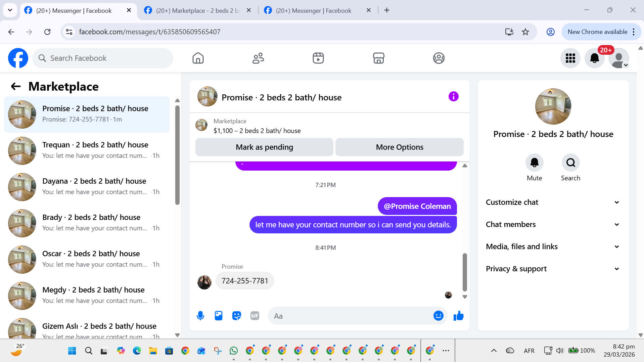Image resolution: width=644 pixels, height=362 pixels.
Task: Install app icon in the address bar
Action: pos(509,32)
